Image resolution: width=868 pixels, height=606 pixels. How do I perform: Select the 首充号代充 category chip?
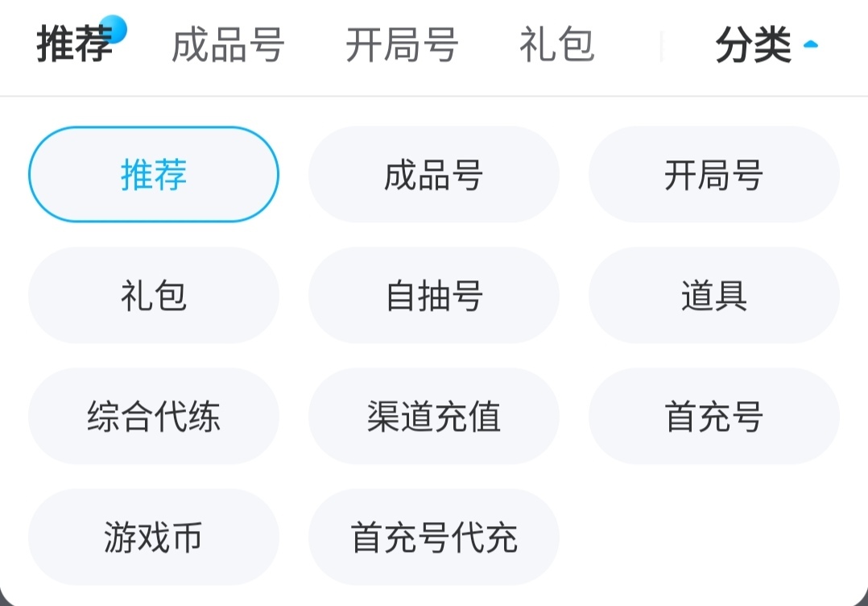pyautogui.click(x=433, y=537)
